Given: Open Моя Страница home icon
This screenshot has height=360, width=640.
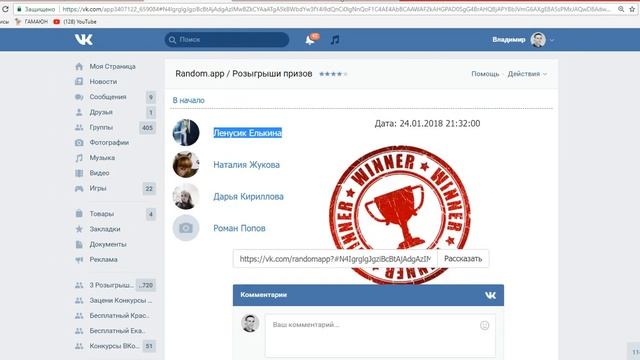Looking at the screenshot, I should point(79,66).
